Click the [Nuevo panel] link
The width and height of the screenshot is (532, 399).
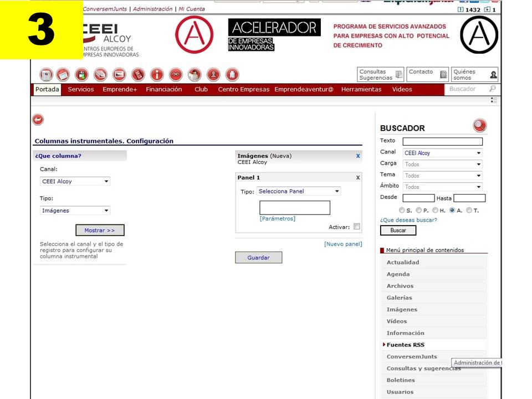(x=343, y=244)
